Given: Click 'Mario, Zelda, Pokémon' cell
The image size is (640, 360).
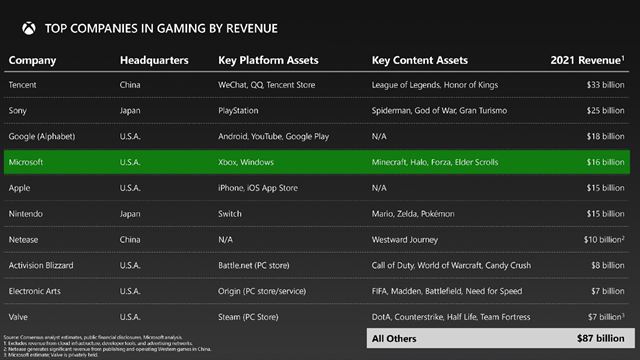Looking at the screenshot, I should 413,214.
